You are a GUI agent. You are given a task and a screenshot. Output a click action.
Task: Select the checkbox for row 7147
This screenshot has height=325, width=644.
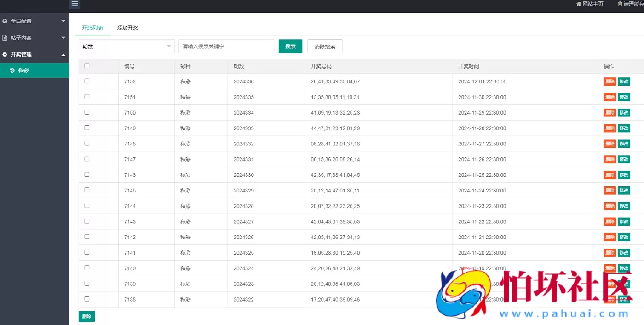pos(87,159)
